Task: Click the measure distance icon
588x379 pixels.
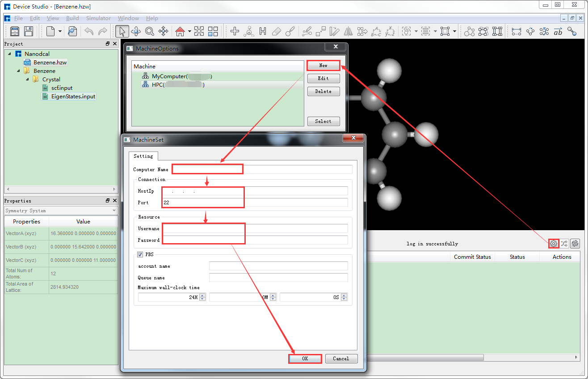Action: click(517, 31)
